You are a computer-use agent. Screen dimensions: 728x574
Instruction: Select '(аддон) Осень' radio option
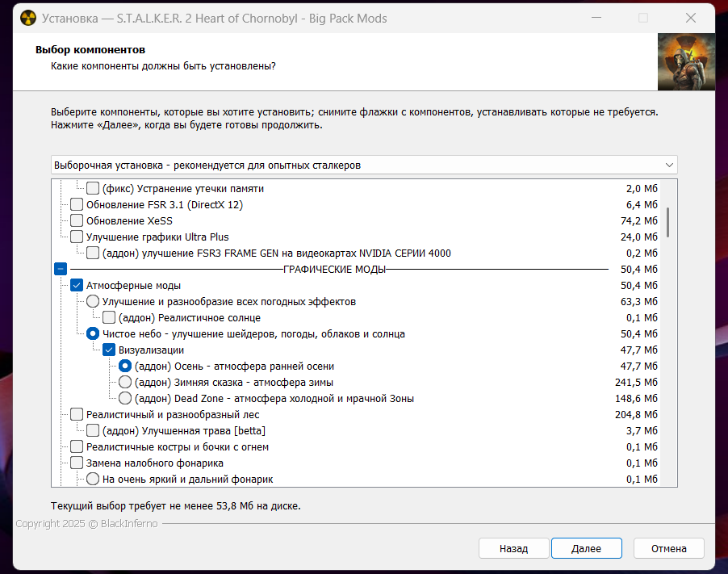[125, 367]
